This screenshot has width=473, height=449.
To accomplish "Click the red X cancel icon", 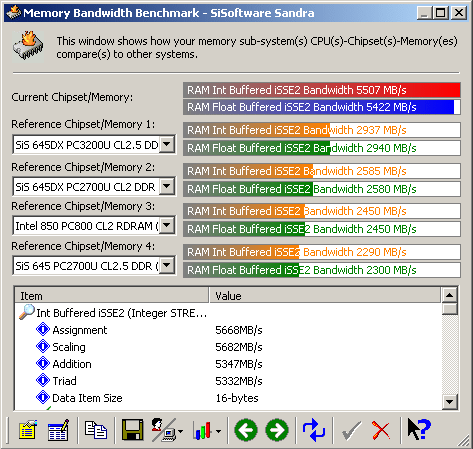I will tap(381, 430).
